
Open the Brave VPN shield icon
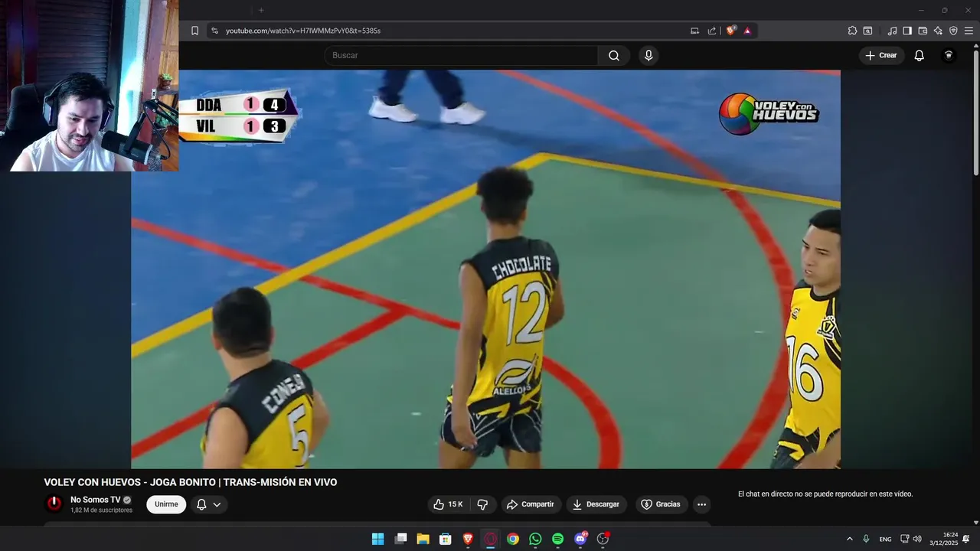(953, 31)
